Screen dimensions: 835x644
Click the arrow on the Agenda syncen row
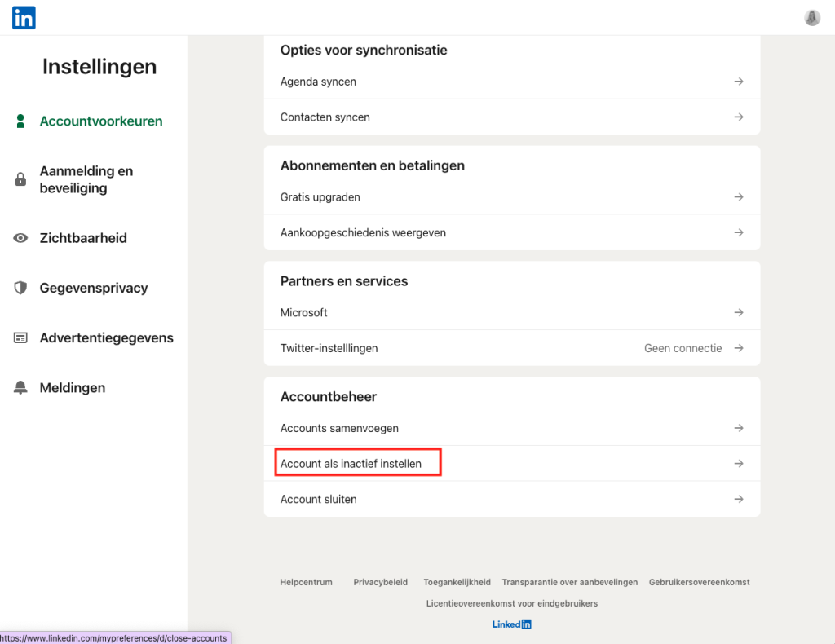click(x=738, y=82)
